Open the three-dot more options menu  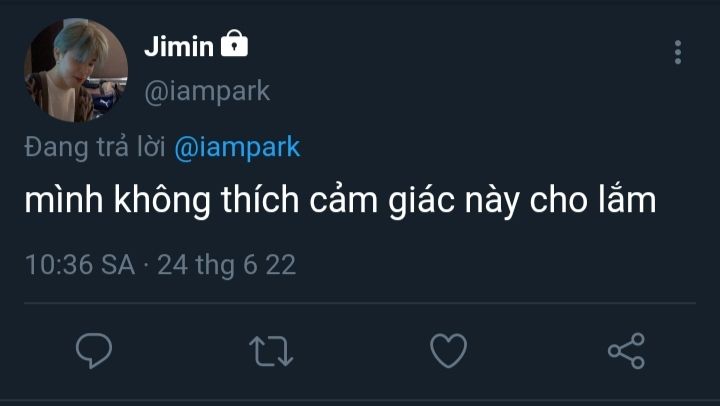[678, 52]
